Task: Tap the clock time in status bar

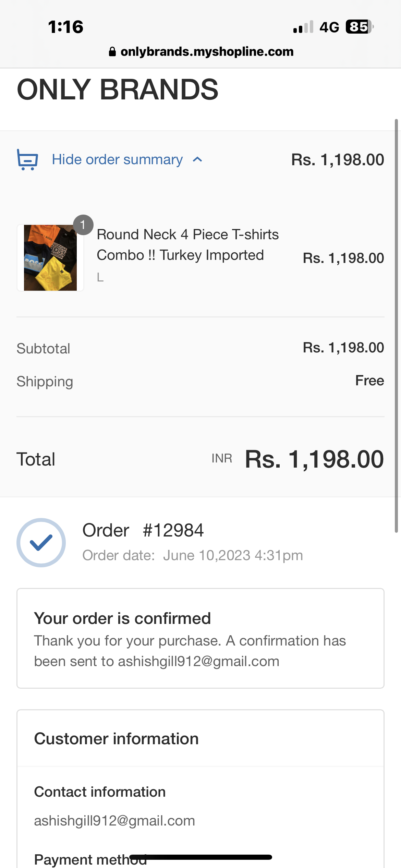Action: pos(65,27)
